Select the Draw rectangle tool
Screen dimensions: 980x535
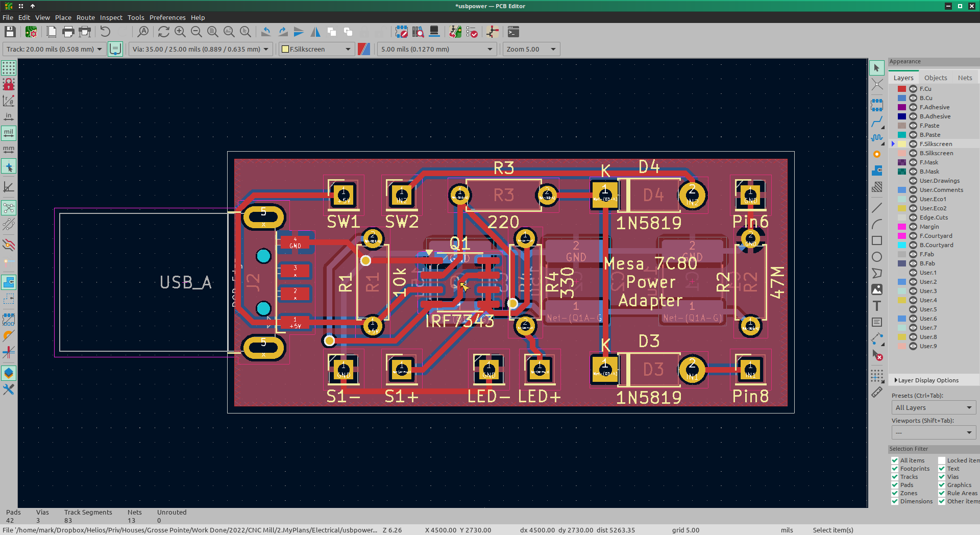pos(876,240)
